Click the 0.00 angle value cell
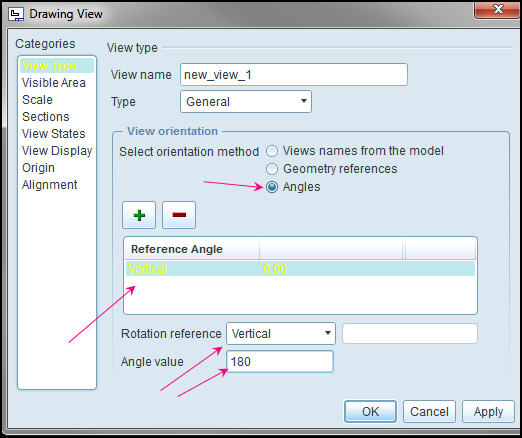522x438 pixels. click(x=275, y=269)
